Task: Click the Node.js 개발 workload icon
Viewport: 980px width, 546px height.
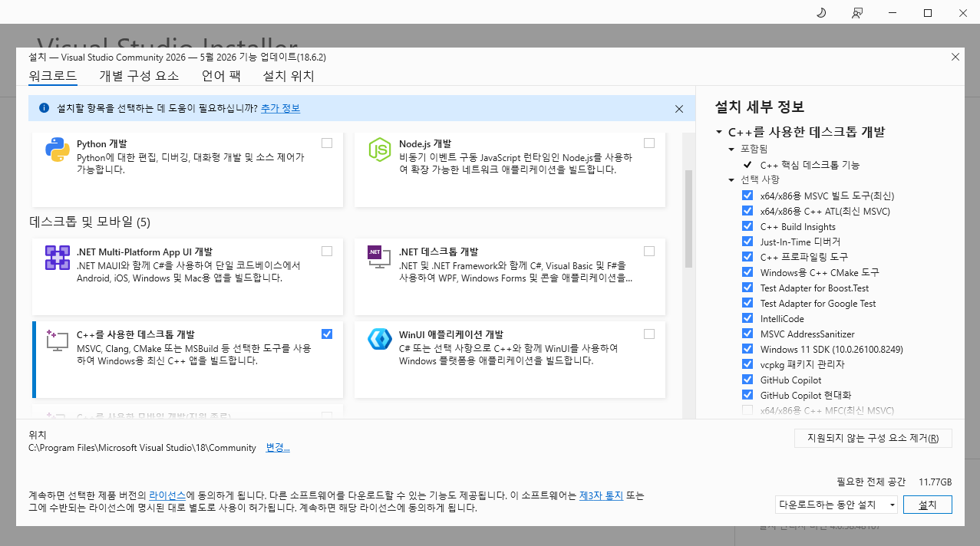Action: tap(380, 150)
